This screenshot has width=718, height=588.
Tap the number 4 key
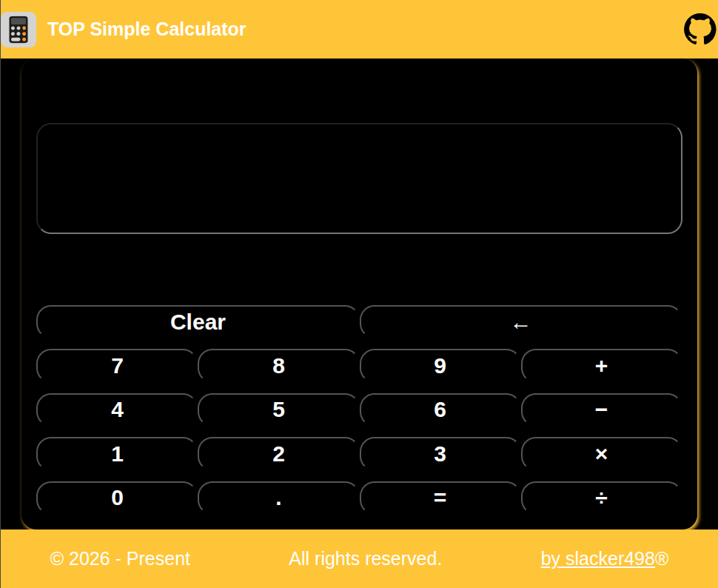tap(117, 410)
